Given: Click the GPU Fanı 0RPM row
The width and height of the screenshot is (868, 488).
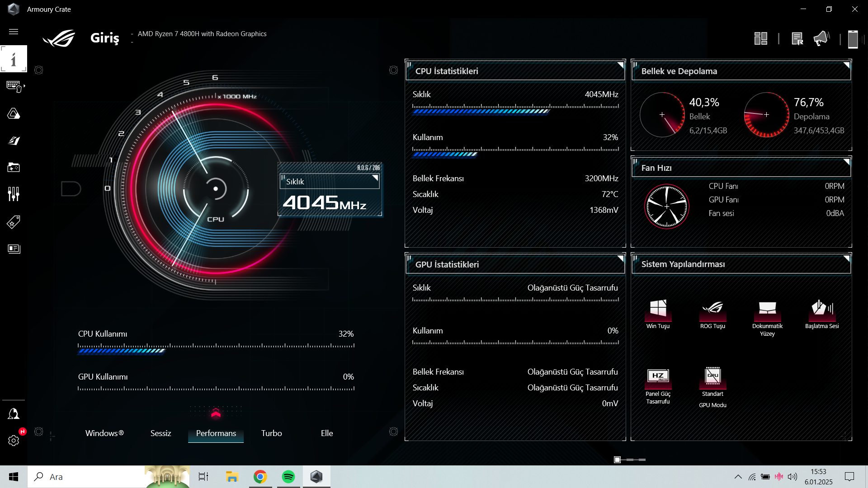Looking at the screenshot, I should (776, 200).
